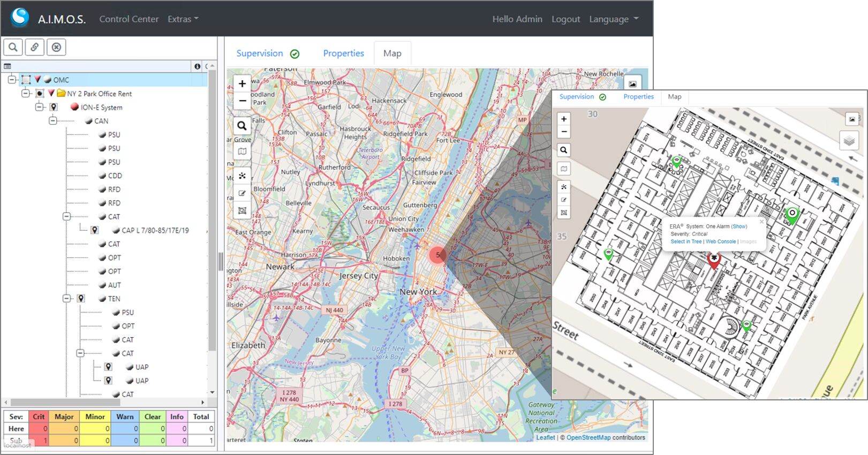Click the circled X button above the tree
Screen dimensions: 868x455
[56, 47]
